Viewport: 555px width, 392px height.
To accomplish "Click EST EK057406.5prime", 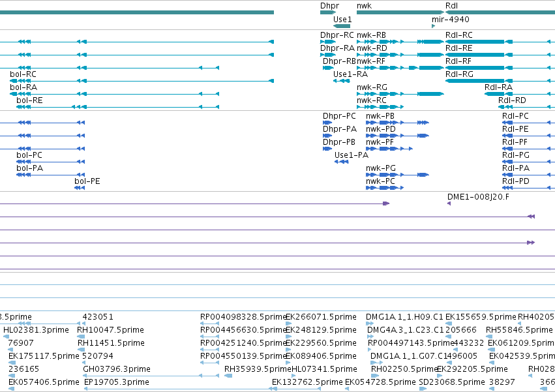I will [11, 389].
